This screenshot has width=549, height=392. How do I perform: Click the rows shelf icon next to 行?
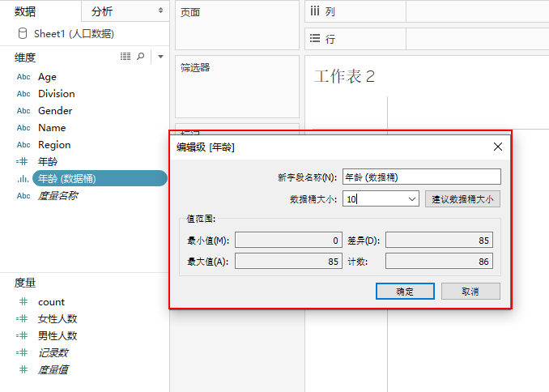point(315,38)
